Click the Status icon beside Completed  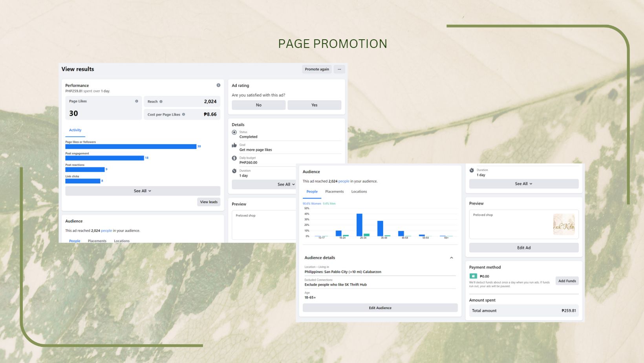[x=234, y=132]
